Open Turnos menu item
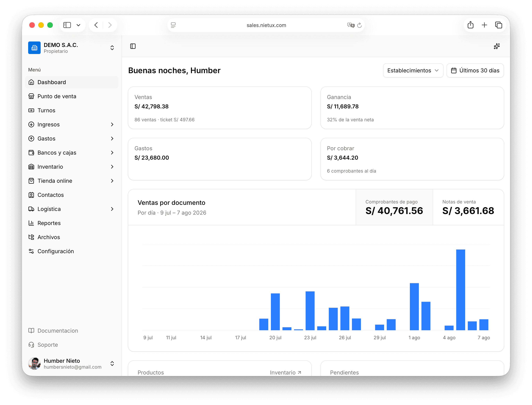Screen dimensions: 532x405 coord(72,110)
